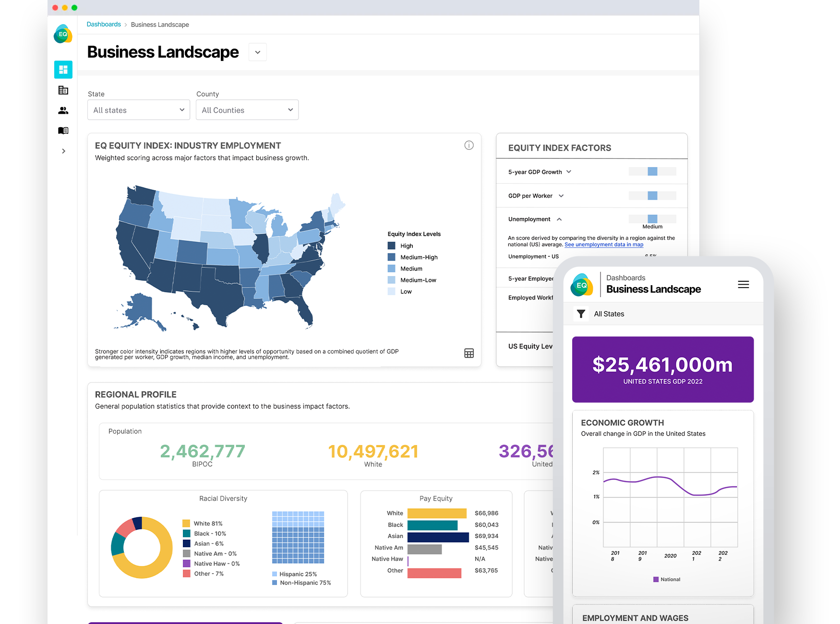Click the EQ logo at top left
840x624 pixels.
pos(62,34)
